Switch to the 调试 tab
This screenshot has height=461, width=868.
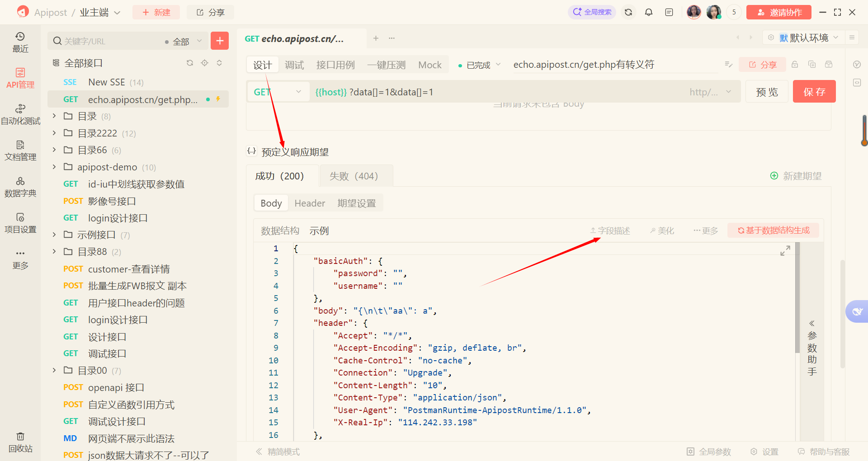[294, 65]
